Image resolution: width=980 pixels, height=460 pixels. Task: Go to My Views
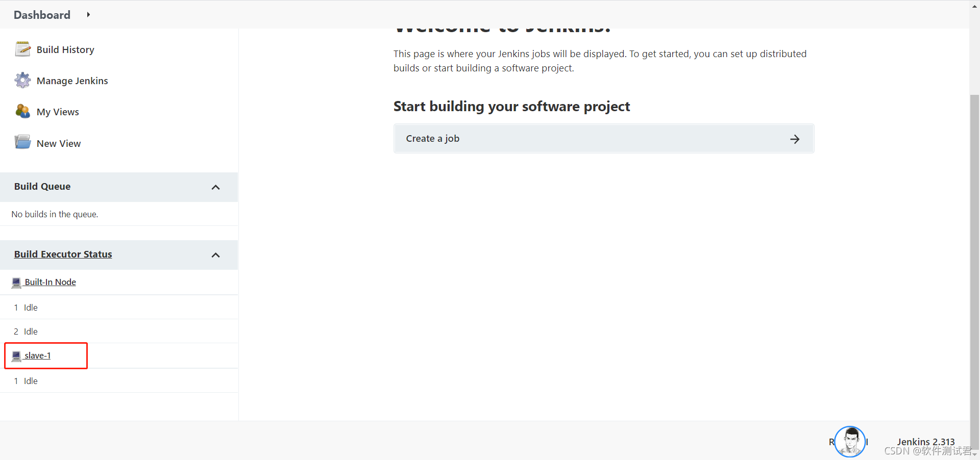(x=58, y=112)
